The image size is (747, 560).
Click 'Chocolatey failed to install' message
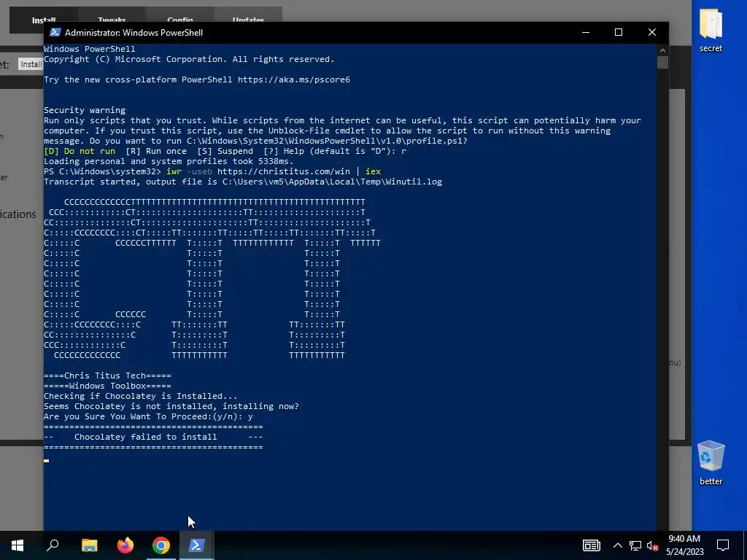coord(145,437)
